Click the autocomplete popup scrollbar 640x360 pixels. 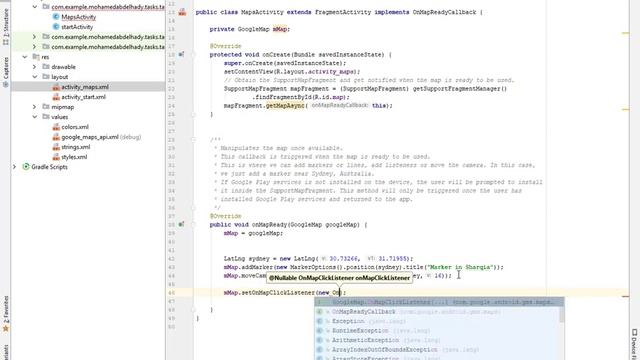click(x=562, y=314)
